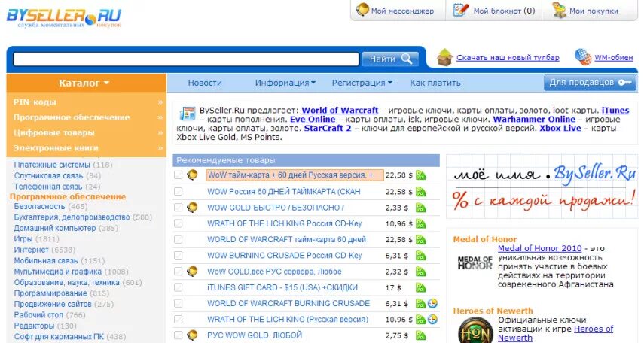Screen dimensions: 644x343
Task: Click the Найти search button
Action: (x=390, y=59)
